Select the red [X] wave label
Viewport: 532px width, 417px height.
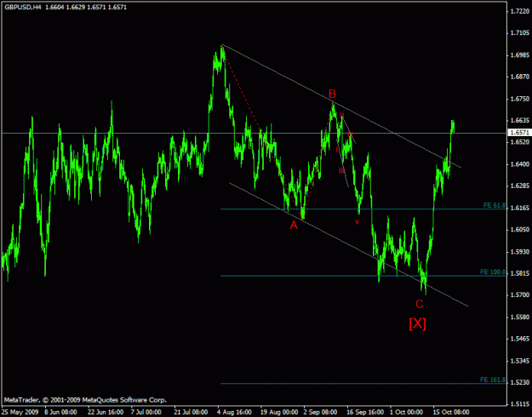[x=418, y=323]
